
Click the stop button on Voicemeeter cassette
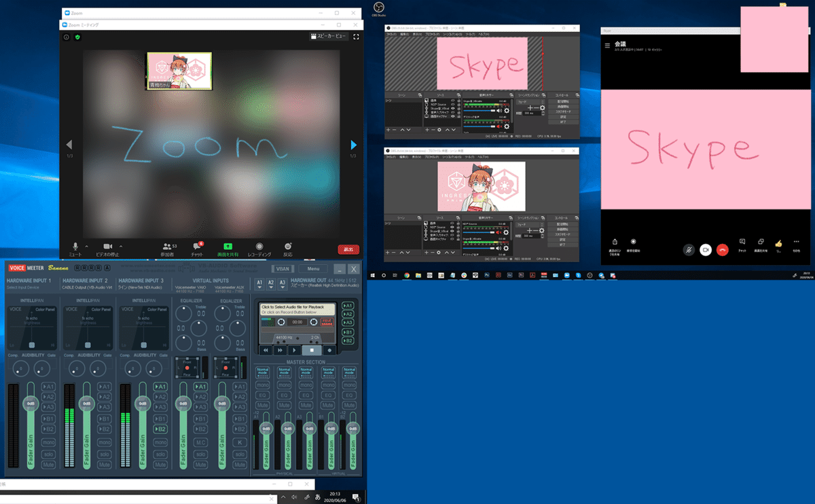pyautogui.click(x=312, y=350)
